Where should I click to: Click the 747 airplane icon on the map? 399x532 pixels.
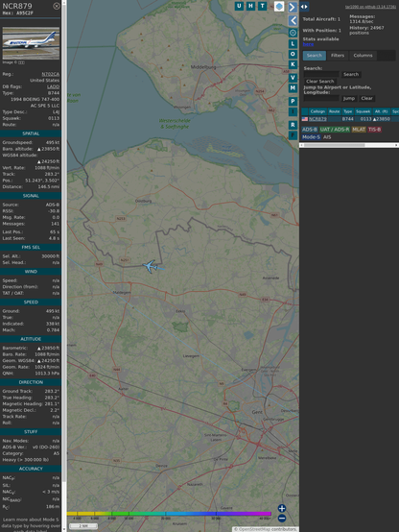pos(151,266)
